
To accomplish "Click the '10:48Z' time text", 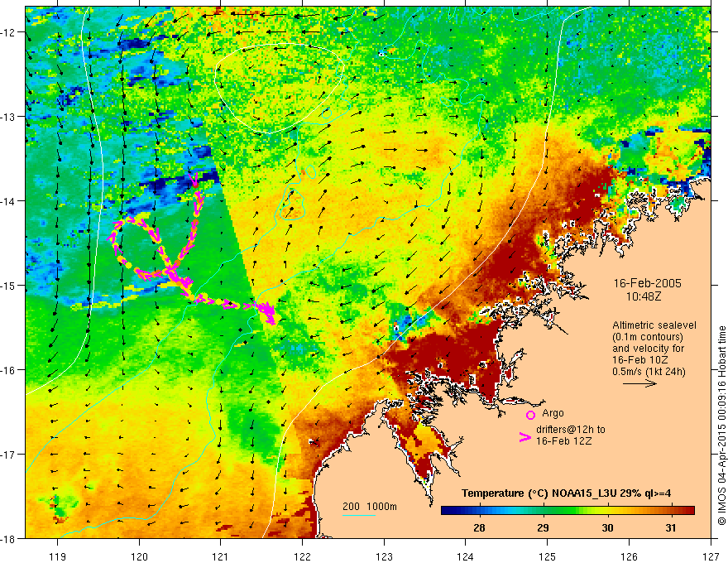I will [x=644, y=296].
